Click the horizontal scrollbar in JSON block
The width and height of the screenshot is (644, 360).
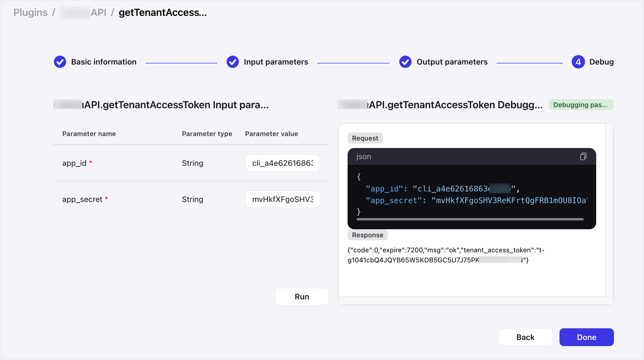470,219
